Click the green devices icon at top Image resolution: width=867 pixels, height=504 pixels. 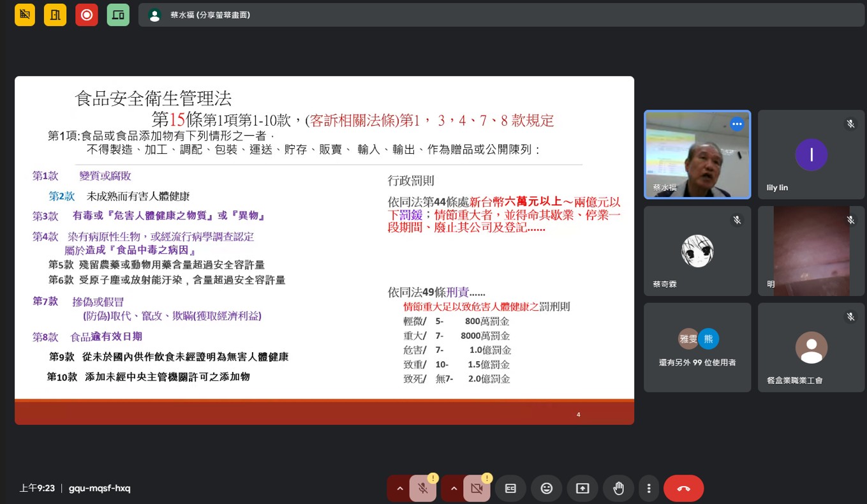click(x=118, y=15)
